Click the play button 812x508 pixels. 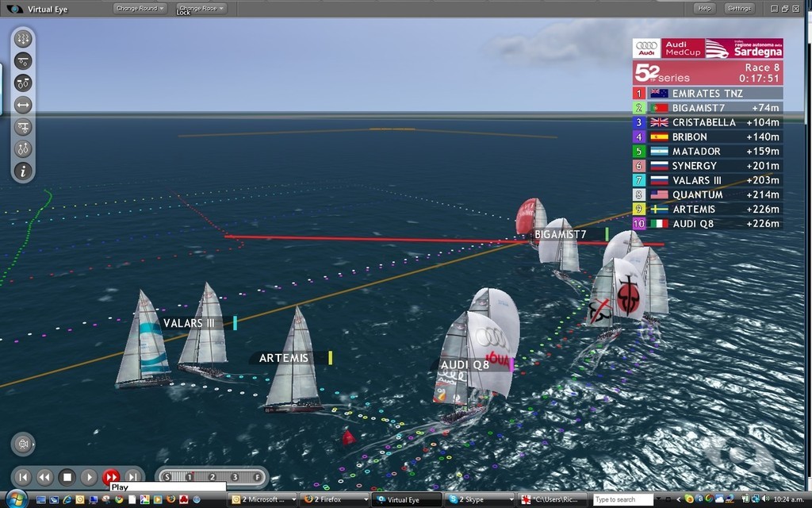coord(89,477)
